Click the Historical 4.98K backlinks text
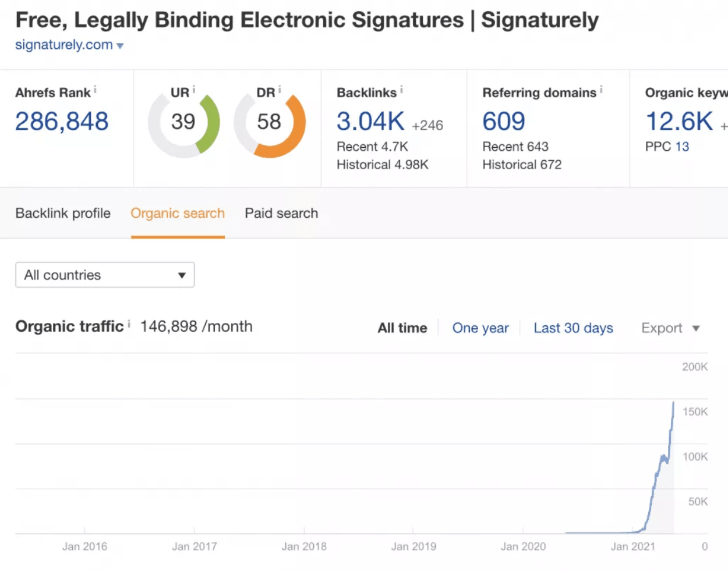Image resolution: width=728 pixels, height=572 pixels. 383,165
